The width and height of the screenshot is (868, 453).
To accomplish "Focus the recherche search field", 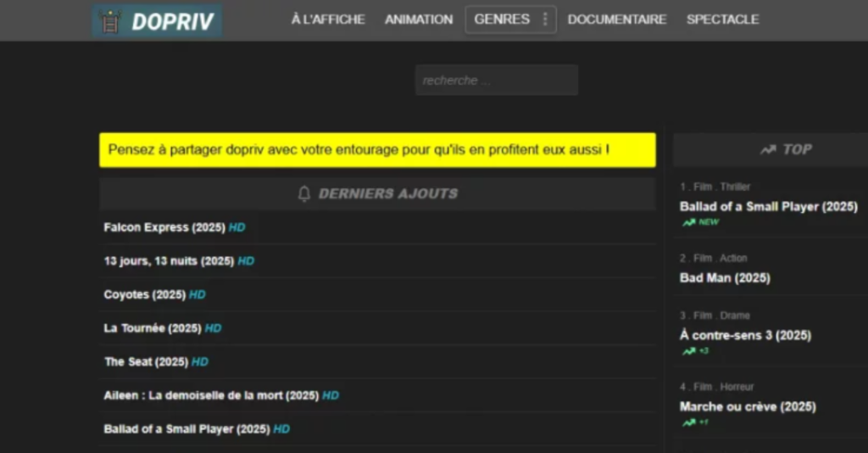I will pyautogui.click(x=497, y=81).
